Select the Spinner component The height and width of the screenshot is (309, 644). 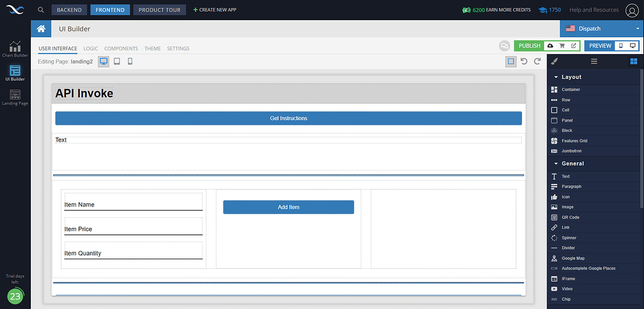(594, 237)
